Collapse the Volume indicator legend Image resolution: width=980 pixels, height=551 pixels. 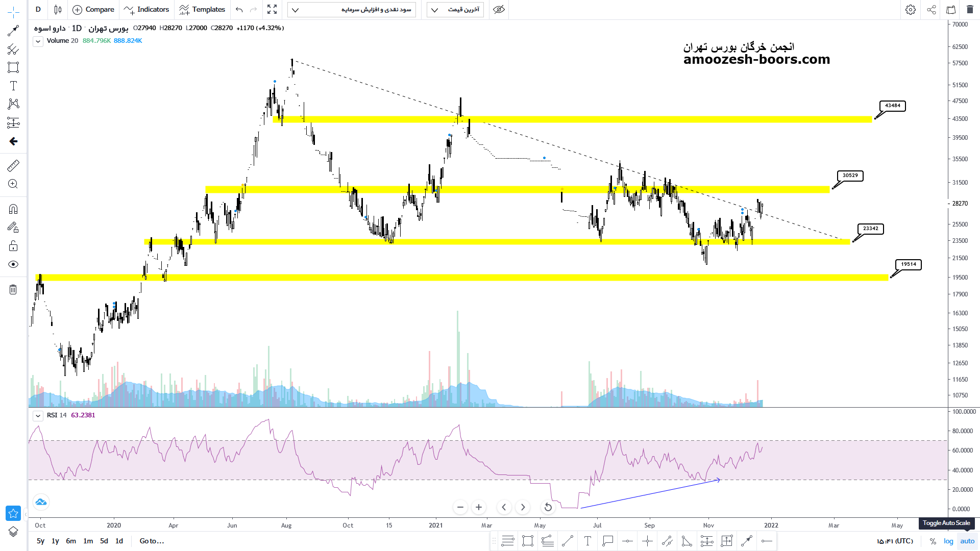[x=38, y=41]
